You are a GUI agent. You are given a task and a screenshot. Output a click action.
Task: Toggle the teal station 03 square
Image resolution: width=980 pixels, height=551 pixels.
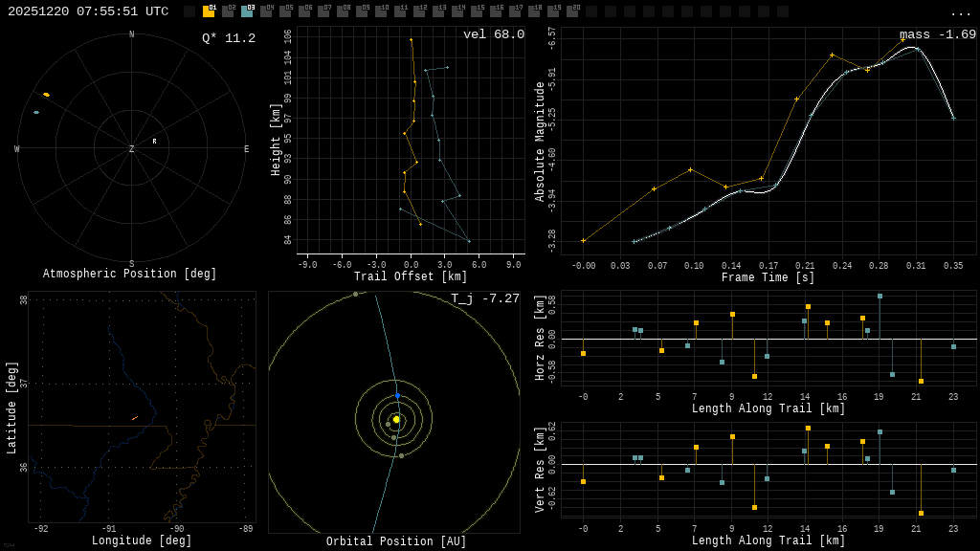(x=247, y=11)
